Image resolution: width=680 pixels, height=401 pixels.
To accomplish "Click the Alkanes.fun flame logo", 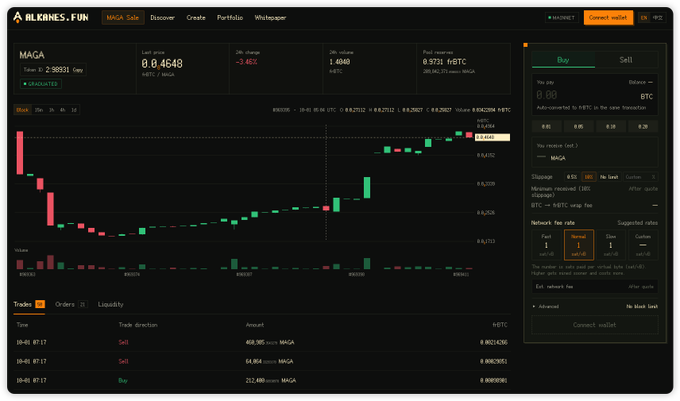I will pyautogui.click(x=17, y=17).
